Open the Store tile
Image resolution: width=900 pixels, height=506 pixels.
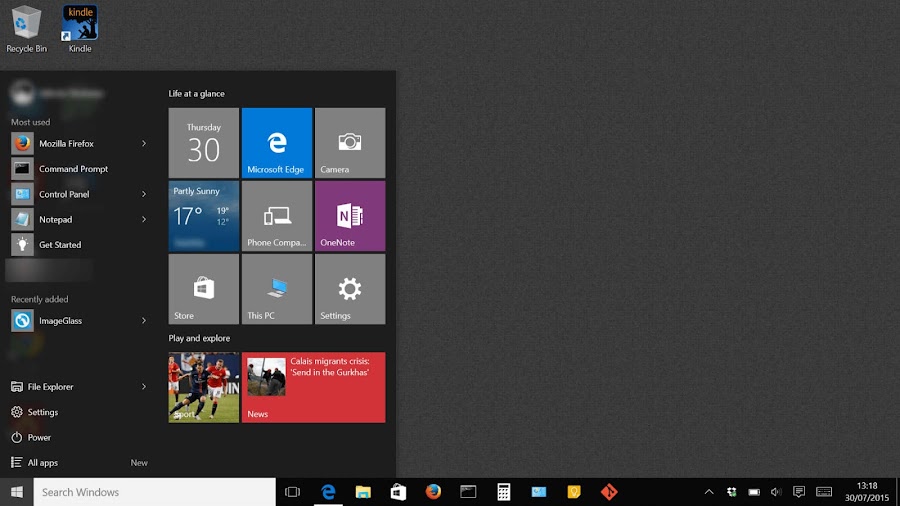[204, 289]
